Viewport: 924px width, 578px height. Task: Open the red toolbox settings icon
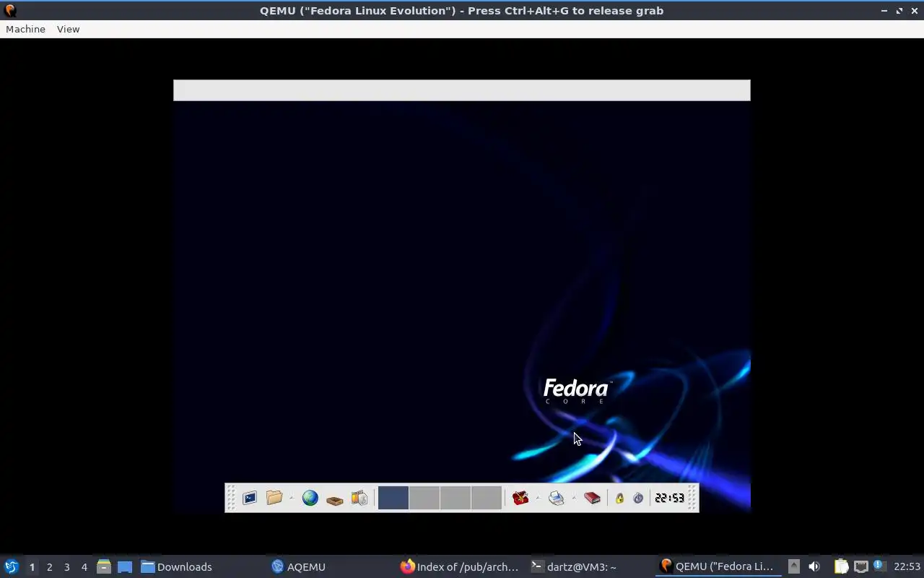tap(520, 498)
